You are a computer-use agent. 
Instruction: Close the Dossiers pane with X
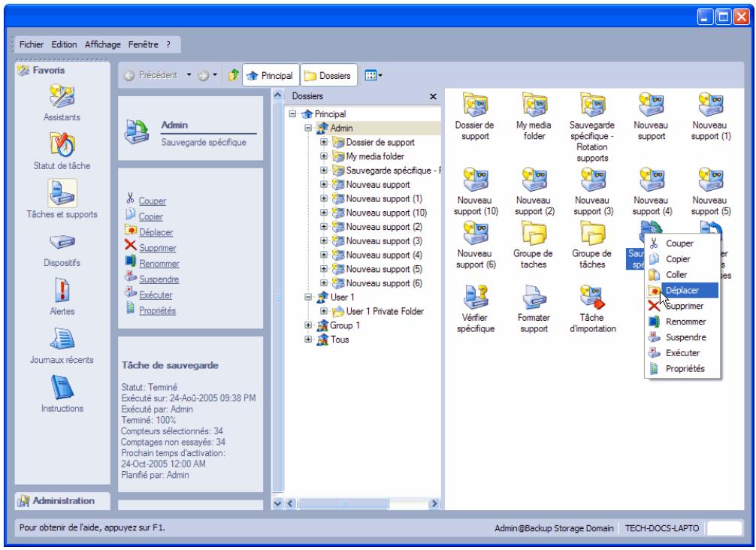(x=433, y=96)
